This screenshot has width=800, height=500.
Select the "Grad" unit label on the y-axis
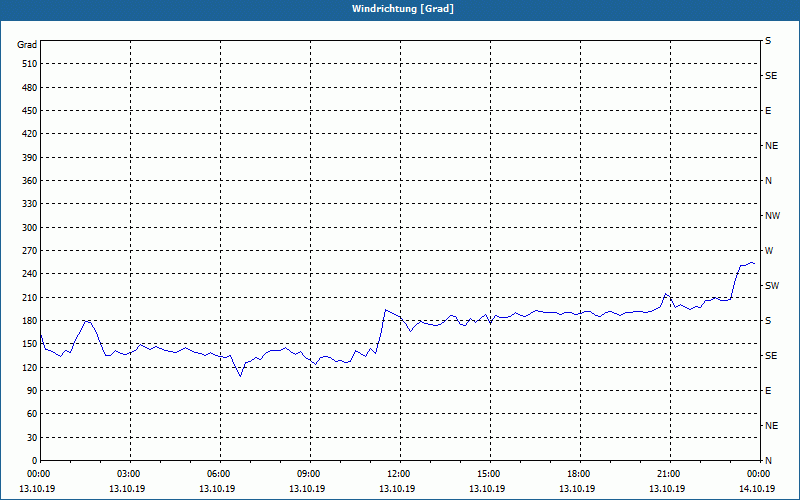27,45
